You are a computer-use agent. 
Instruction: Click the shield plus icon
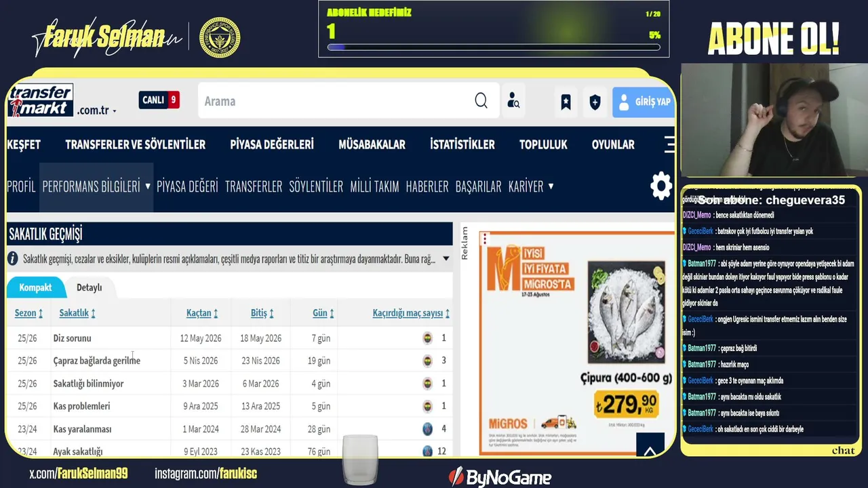(595, 102)
